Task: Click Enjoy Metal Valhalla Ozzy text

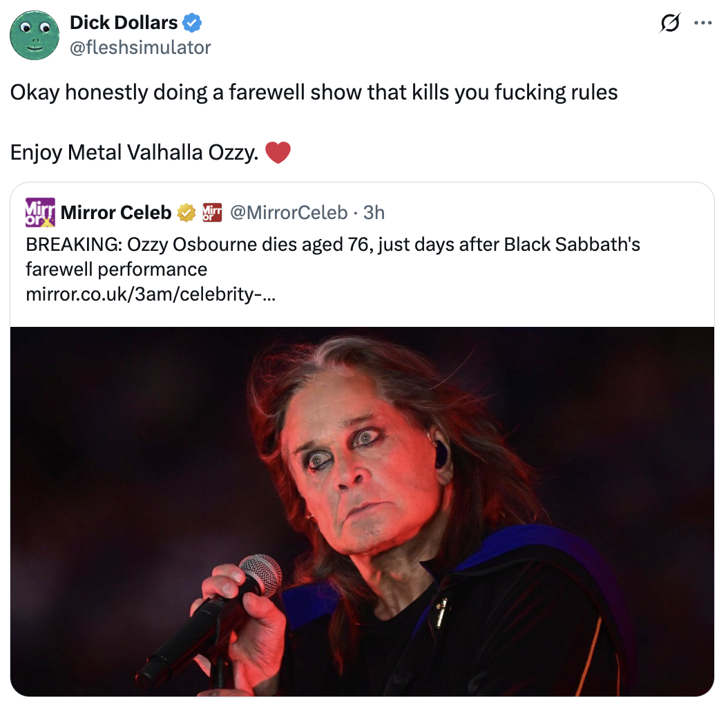Action: coord(135,151)
